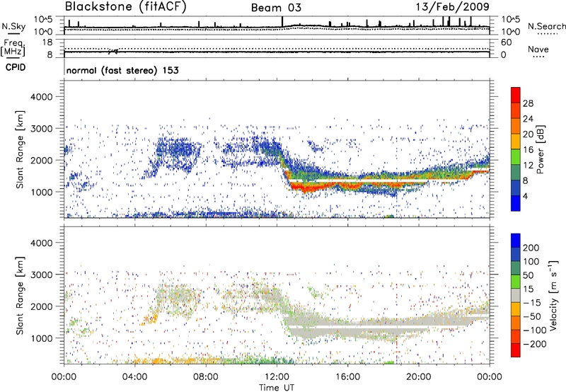Click the '-200' label on Velocity colorbar
Screen dimensions: 566x392
coord(535,344)
